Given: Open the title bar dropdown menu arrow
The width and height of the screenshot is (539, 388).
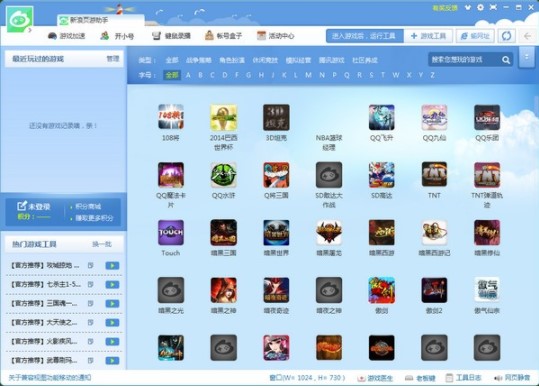Looking at the screenshot, I should [x=468, y=7].
